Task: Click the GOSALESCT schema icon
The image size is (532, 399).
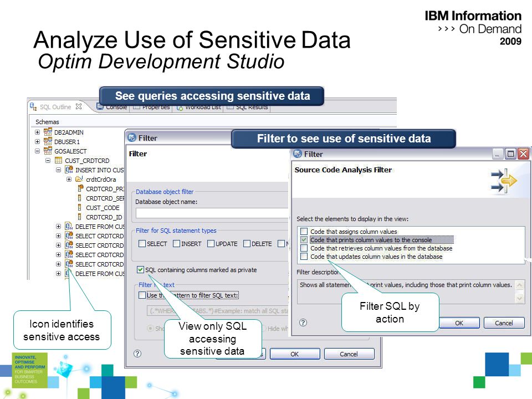Action: coord(48,151)
